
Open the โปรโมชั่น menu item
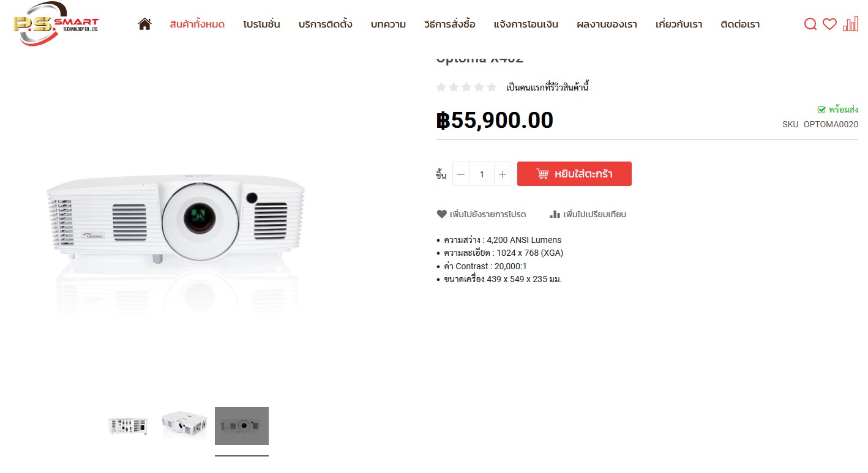click(261, 24)
